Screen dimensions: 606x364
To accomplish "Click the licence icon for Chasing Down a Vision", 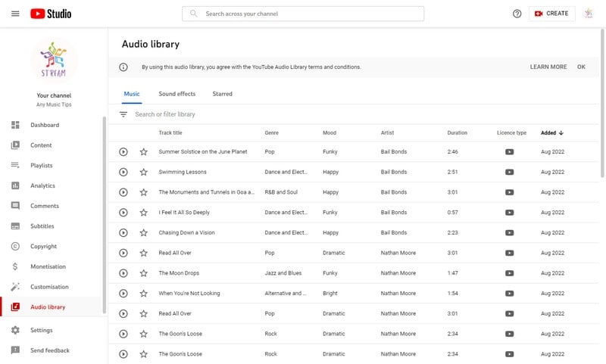I will coord(509,233).
